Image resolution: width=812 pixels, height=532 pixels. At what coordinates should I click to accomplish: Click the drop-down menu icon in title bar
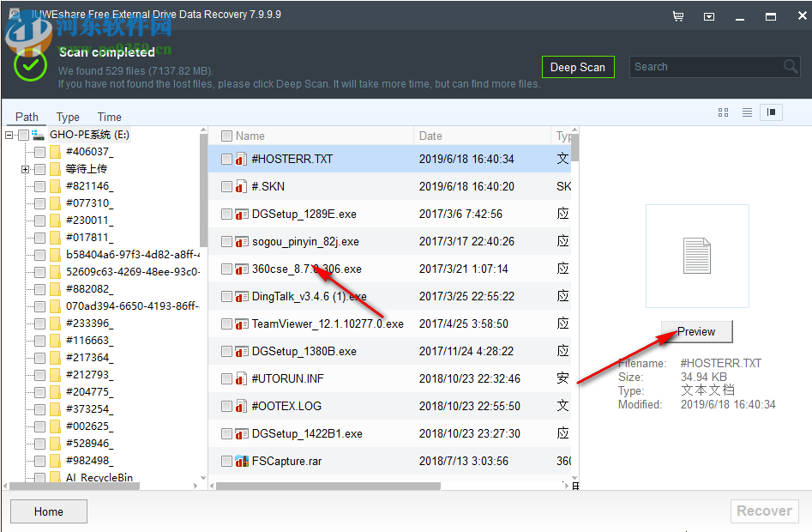pos(709,16)
